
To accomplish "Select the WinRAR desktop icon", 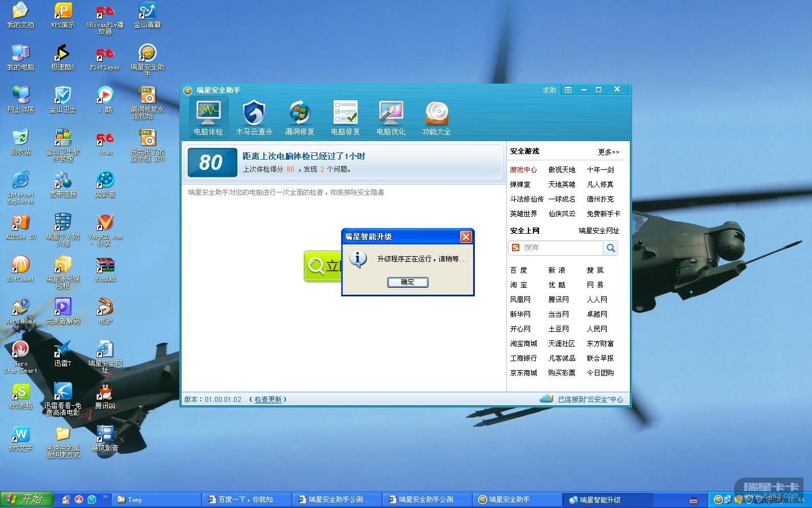I will (105, 269).
